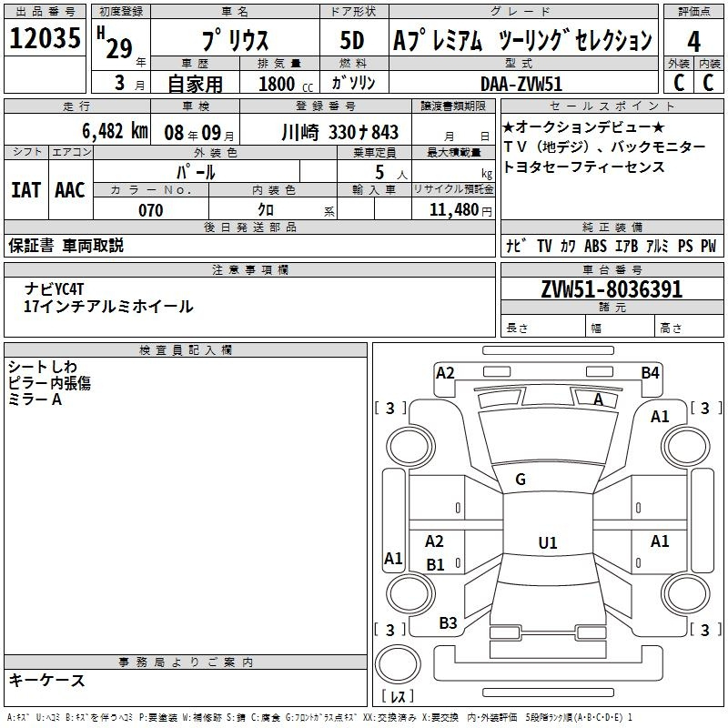
Task: Select the 長さ dimension cell
Action: point(542,327)
